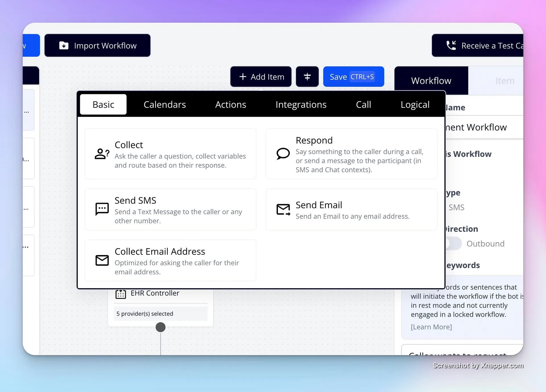546x392 pixels.
Task: Click the Collect person icon
Action: click(102, 154)
